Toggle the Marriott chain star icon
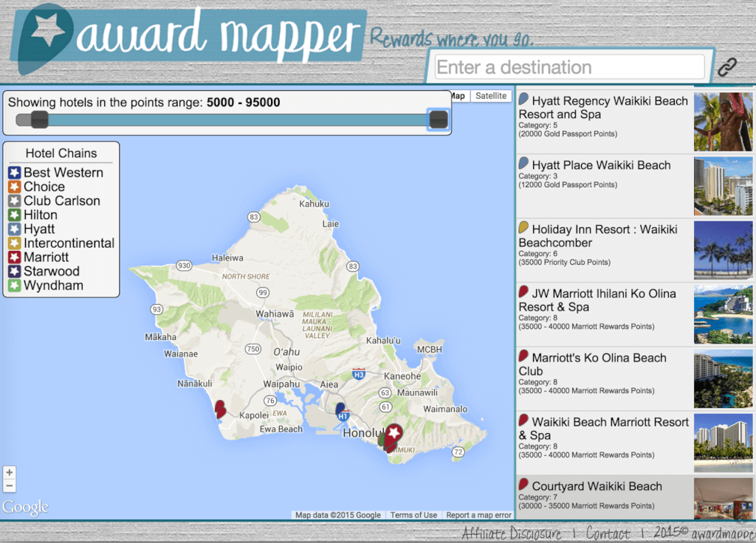Viewport: 756px width, 543px height. pyautogui.click(x=15, y=257)
